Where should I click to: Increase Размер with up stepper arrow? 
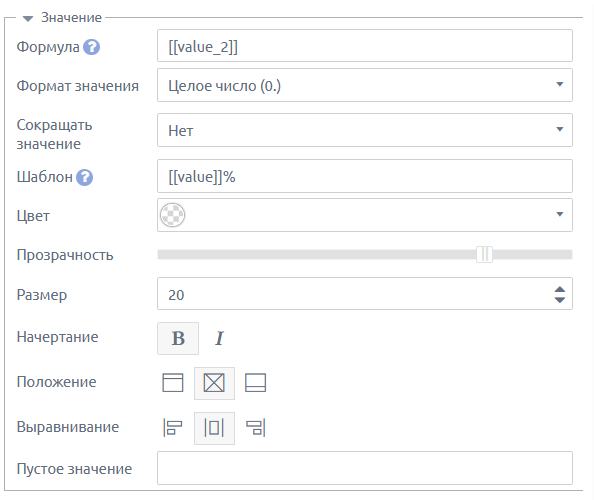coord(560,290)
